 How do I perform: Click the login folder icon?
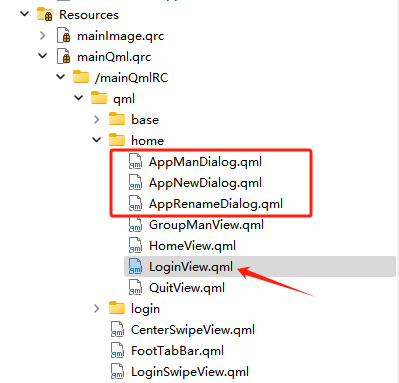click(117, 308)
